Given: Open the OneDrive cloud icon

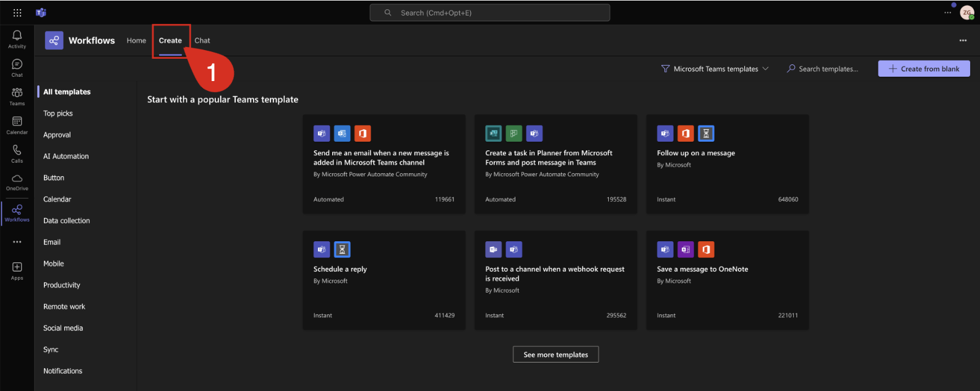Looking at the screenshot, I should (17, 181).
